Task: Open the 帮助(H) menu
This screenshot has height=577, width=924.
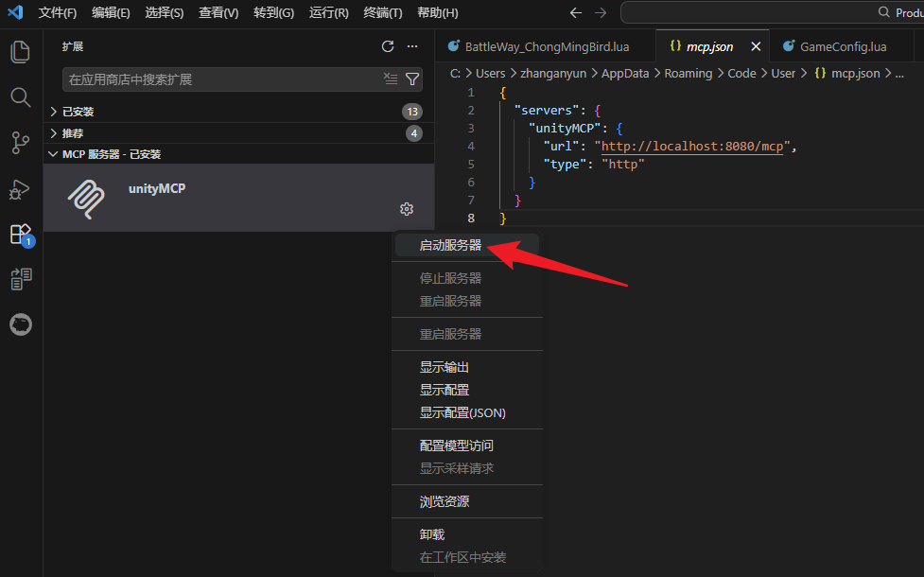Action: (437, 12)
